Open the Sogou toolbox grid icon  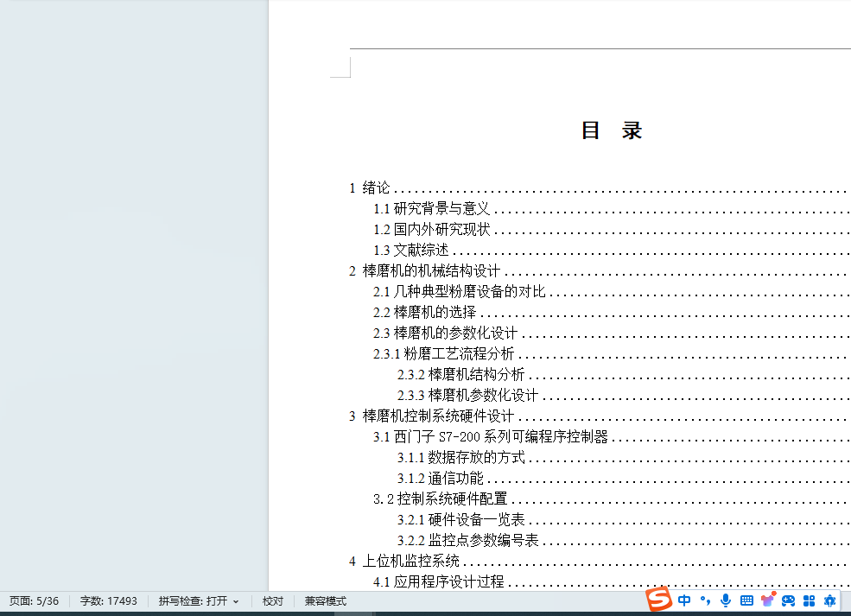[x=810, y=600]
